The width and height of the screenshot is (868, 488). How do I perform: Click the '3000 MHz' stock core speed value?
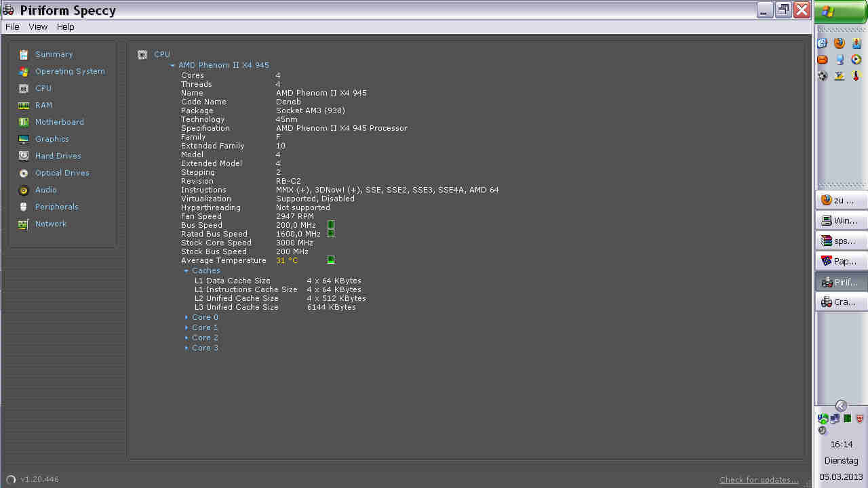point(294,243)
